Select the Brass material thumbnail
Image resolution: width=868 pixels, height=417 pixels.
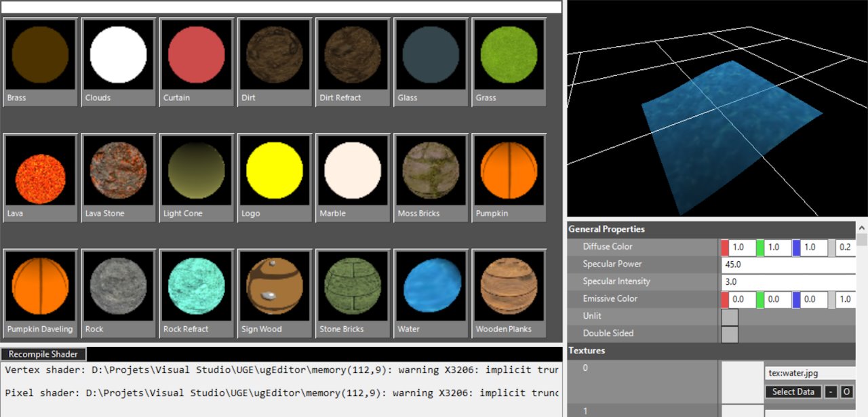pos(40,62)
